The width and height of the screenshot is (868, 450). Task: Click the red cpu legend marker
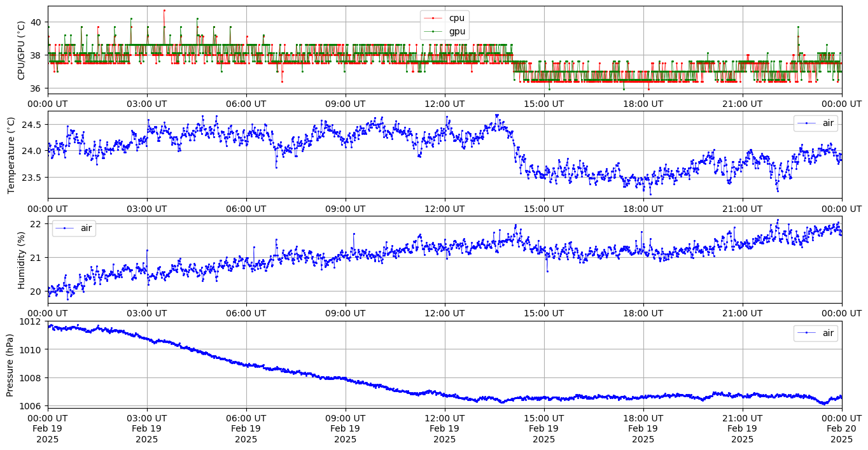(x=433, y=18)
